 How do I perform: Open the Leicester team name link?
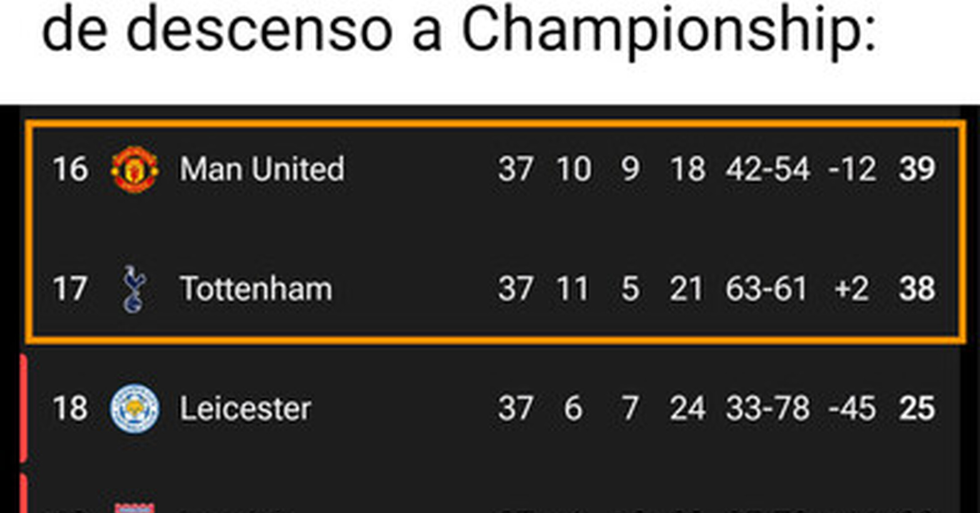[x=245, y=408]
